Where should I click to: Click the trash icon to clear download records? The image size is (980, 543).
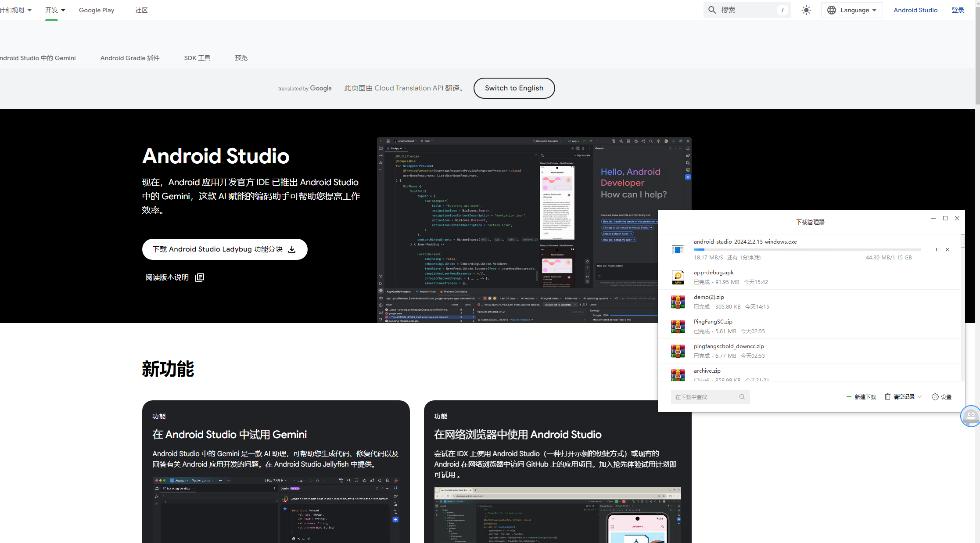tap(887, 396)
